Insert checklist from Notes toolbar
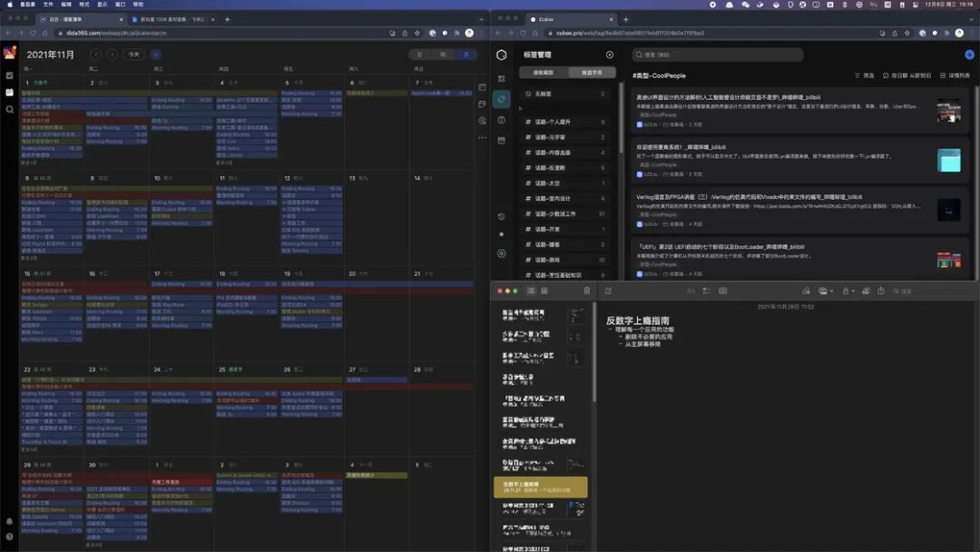The width and height of the screenshot is (980, 552). point(706,291)
